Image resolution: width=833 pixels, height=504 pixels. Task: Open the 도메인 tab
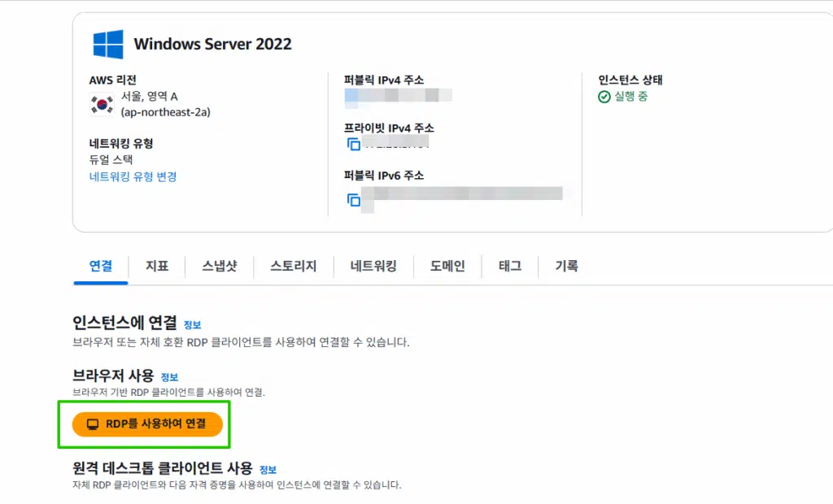click(x=447, y=266)
